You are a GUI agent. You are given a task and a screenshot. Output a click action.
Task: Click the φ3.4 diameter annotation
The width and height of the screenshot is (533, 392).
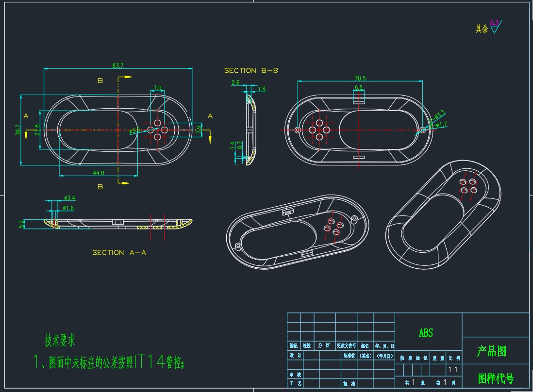tap(70, 198)
